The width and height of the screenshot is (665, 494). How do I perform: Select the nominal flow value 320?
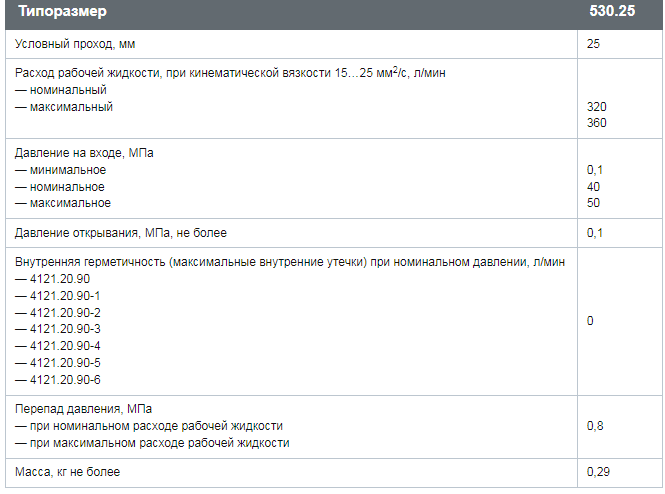[x=596, y=106]
